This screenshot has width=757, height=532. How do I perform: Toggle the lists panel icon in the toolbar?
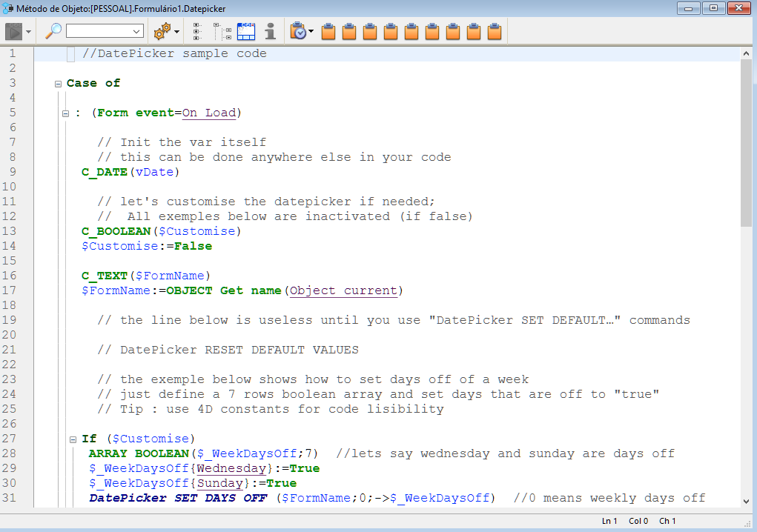[x=245, y=31]
